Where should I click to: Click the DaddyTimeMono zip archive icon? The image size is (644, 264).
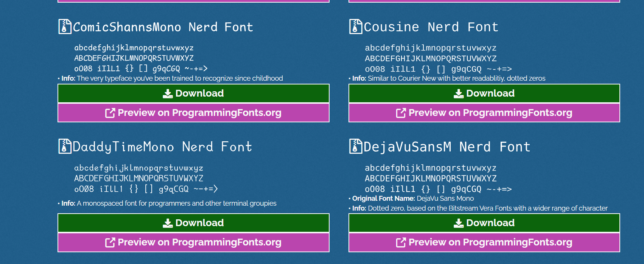tap(65, 146)
